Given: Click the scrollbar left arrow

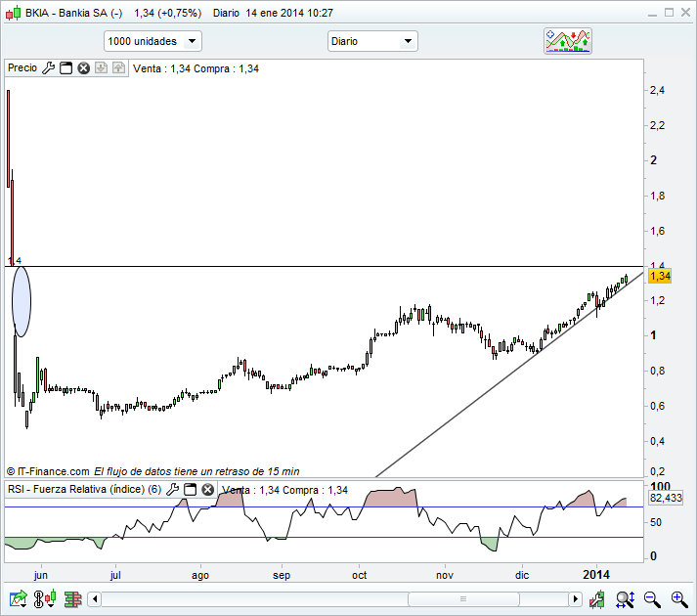Looking at the screenshot, I should (x=95, y=598).
